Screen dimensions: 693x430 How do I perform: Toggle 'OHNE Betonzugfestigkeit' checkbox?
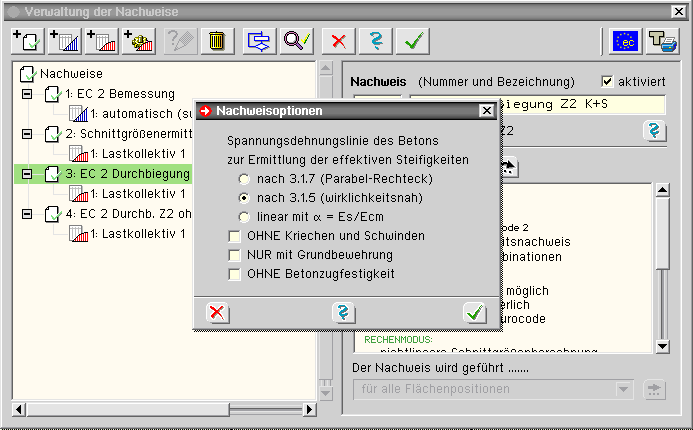pos(235,274)
